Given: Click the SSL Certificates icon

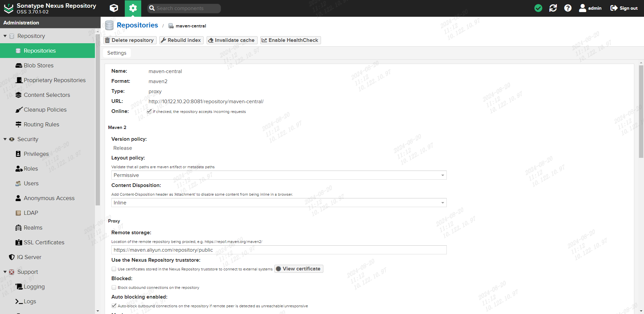Looking at the screenshot, I should click(x=19, y=242).
